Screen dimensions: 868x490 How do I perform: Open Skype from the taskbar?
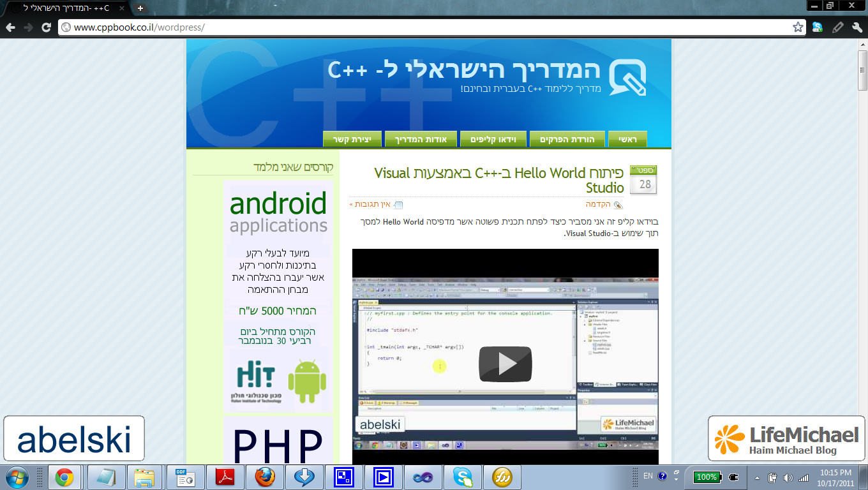[462, 477]
